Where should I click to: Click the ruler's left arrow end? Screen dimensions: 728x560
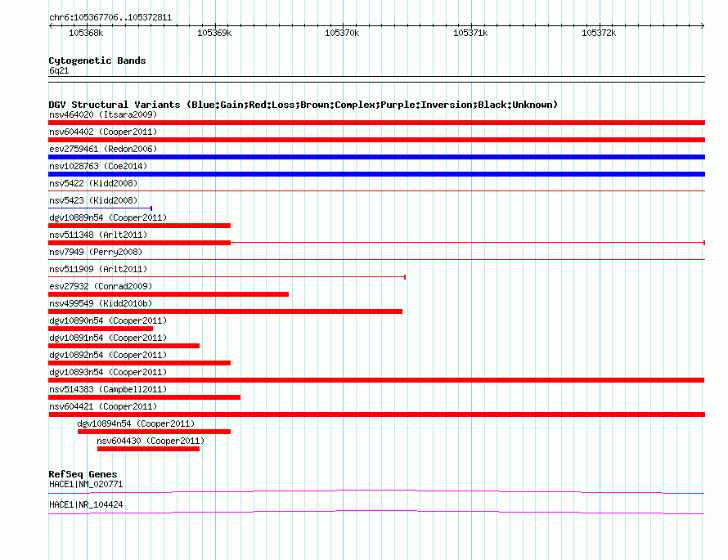tap(51, 25)
